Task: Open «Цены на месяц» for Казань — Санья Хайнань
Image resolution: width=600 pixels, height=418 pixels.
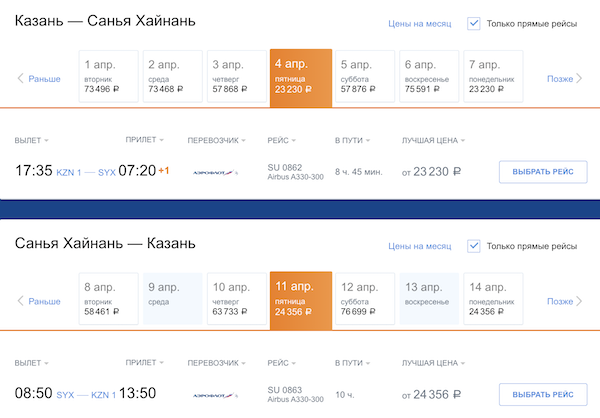Action: coord(420,24)
